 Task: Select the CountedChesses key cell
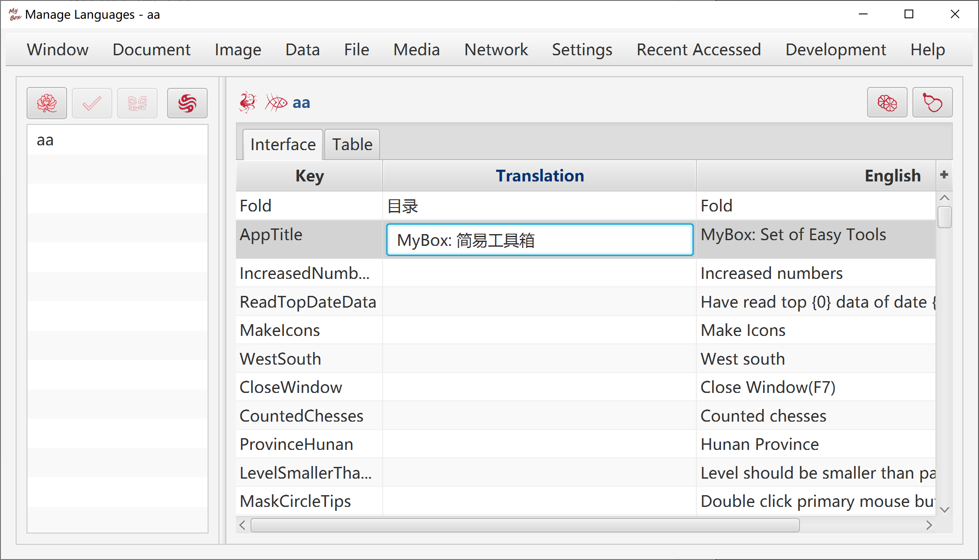[x=310, y=416]
